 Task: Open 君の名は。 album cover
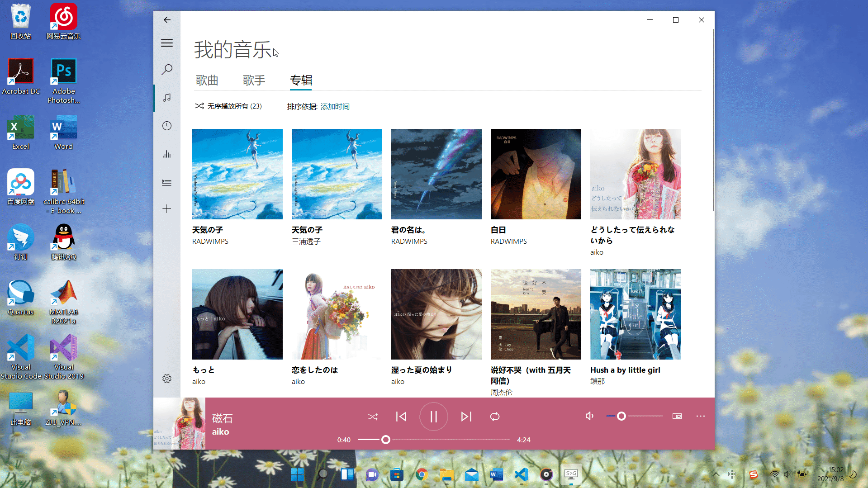pos(436,174)
